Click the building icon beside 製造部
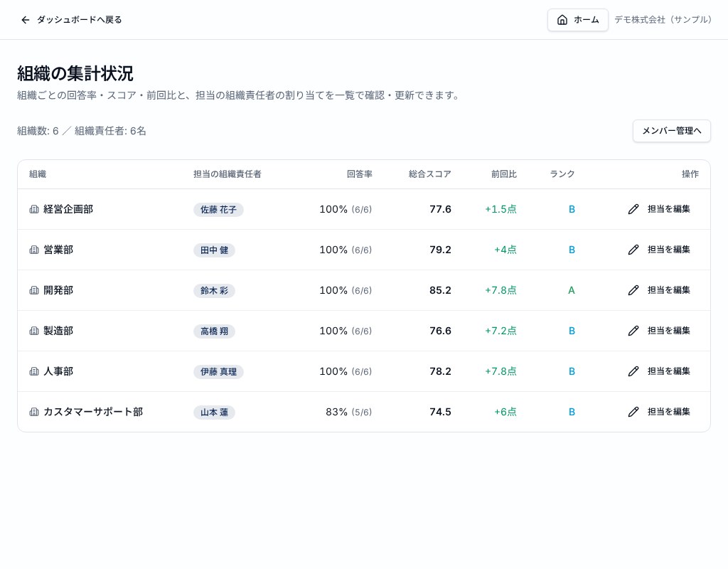The image size is (728, 569). (x=34, y=331)
